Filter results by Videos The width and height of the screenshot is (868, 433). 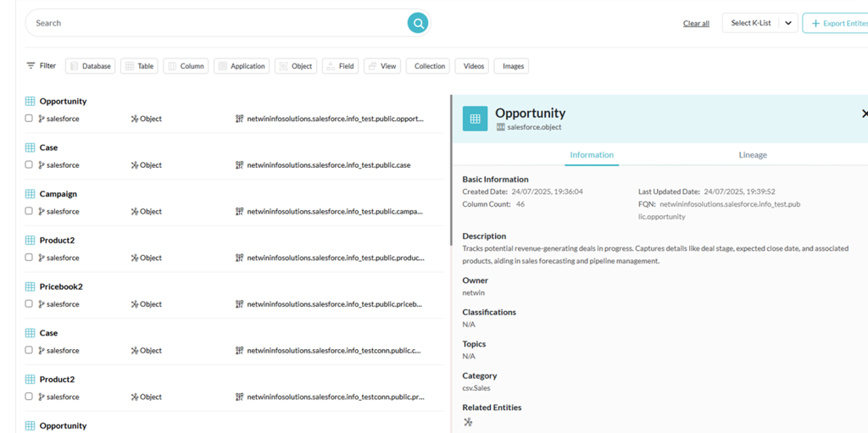(x=472, y=66)
